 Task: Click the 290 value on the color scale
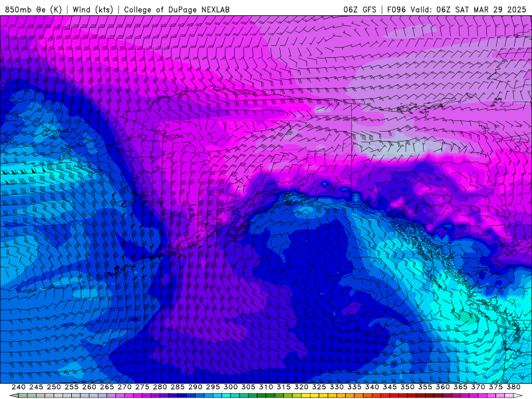pos(195,387)
